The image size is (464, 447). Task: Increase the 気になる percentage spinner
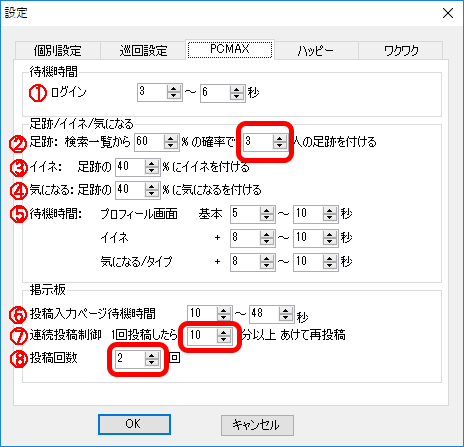coord(152,186)
